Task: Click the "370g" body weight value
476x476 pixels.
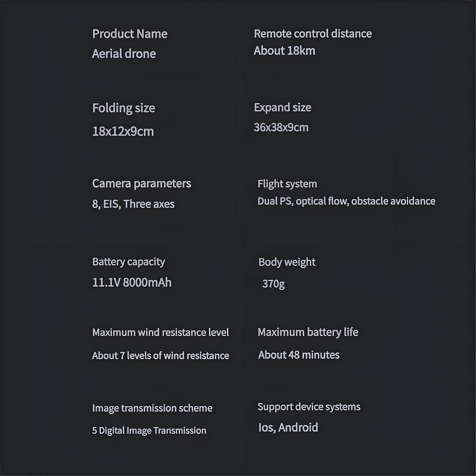Action: tap(273, 284)
